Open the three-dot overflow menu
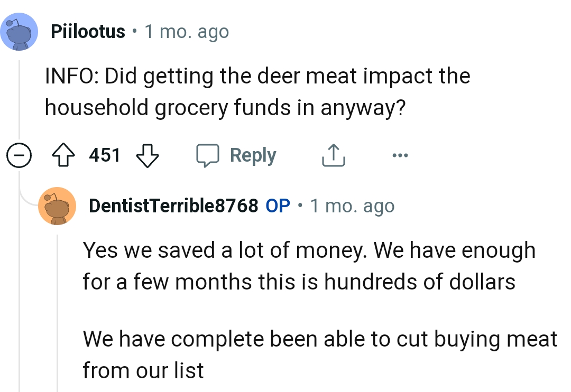This screenshot has width=571, height=392. [400, 155]
